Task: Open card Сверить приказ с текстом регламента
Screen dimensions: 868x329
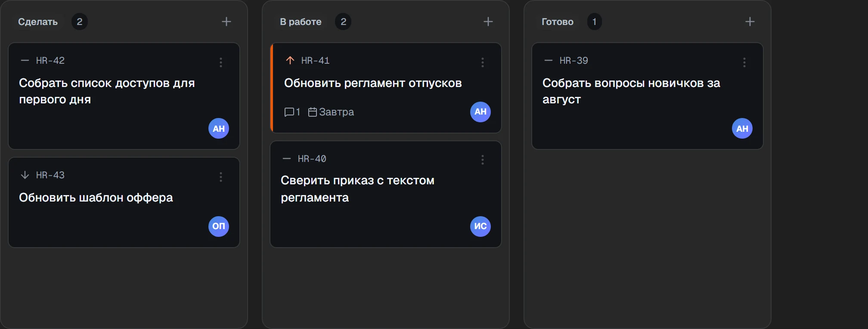Action: [386, 194]
